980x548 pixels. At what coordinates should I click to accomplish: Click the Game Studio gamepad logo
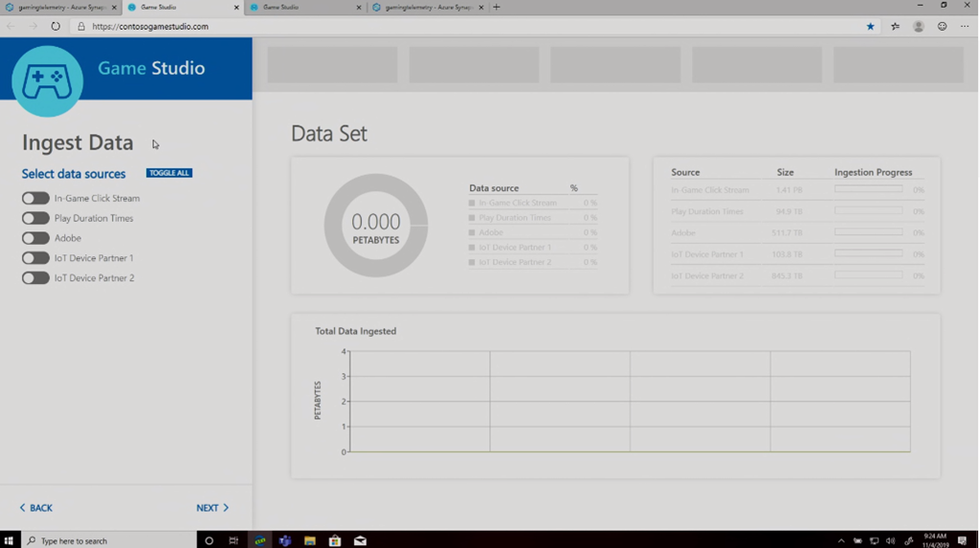(47, 81)
